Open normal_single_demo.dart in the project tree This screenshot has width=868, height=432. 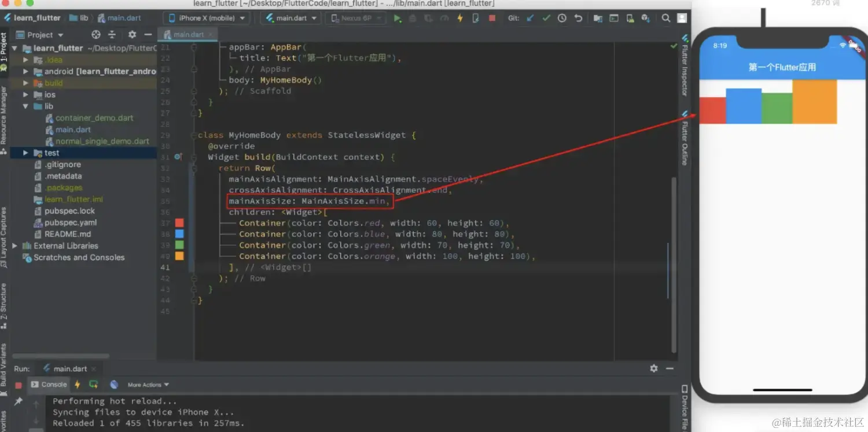coord(102,141)
